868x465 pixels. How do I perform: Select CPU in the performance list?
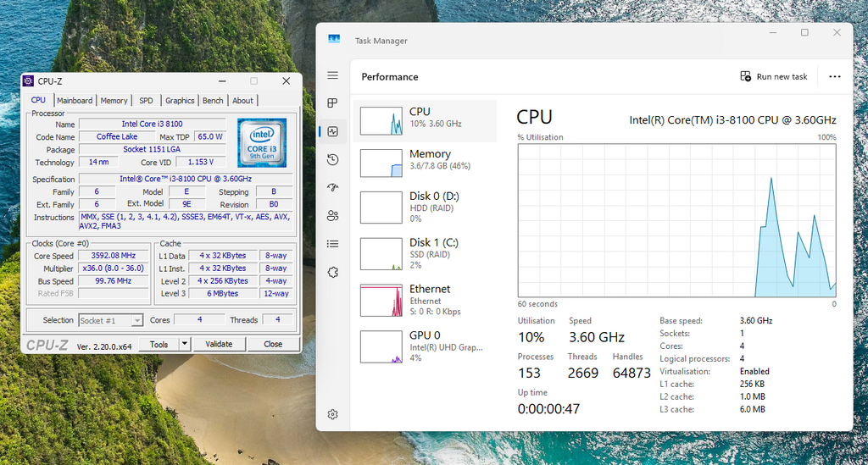point(426,120)
